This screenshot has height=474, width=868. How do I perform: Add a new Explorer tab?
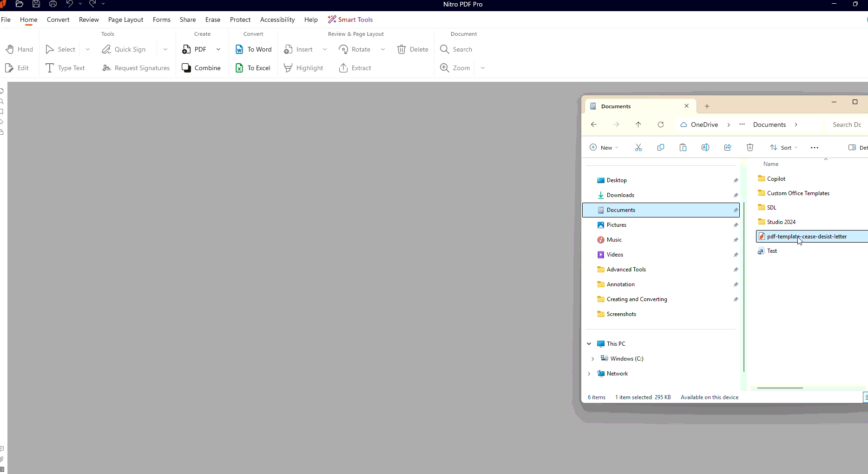click(x=707, y=106)
